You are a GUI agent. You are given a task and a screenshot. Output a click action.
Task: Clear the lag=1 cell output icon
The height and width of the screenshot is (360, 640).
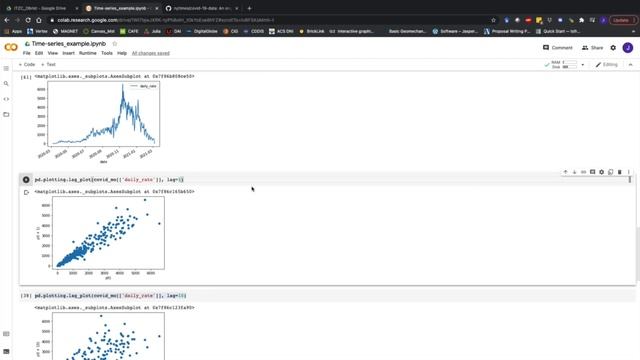tap(27, 192)
